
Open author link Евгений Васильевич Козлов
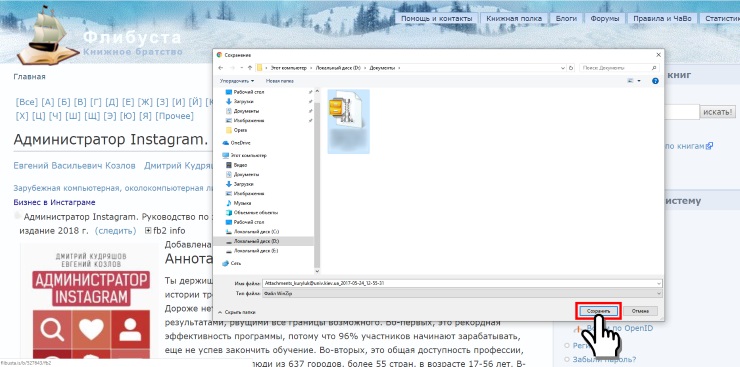point(74,166)
